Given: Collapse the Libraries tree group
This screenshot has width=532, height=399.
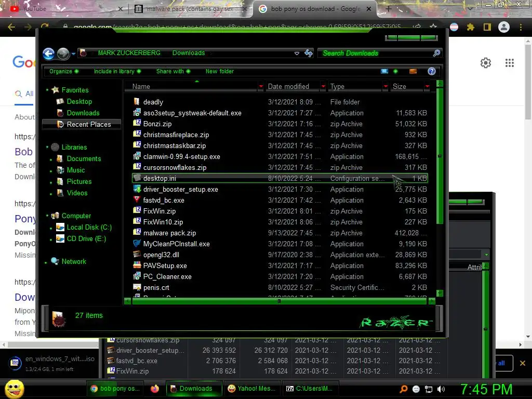Looking at the screenshot, I should (x=47, y=147).
